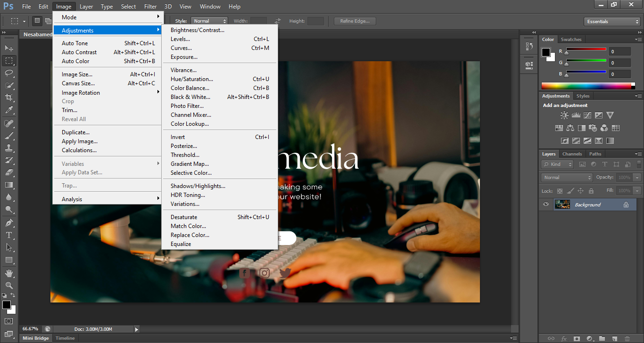Click the Create new layer icon
Viewport: 644px width, 343px height.
pyautogui.click(x=614, y=338)
